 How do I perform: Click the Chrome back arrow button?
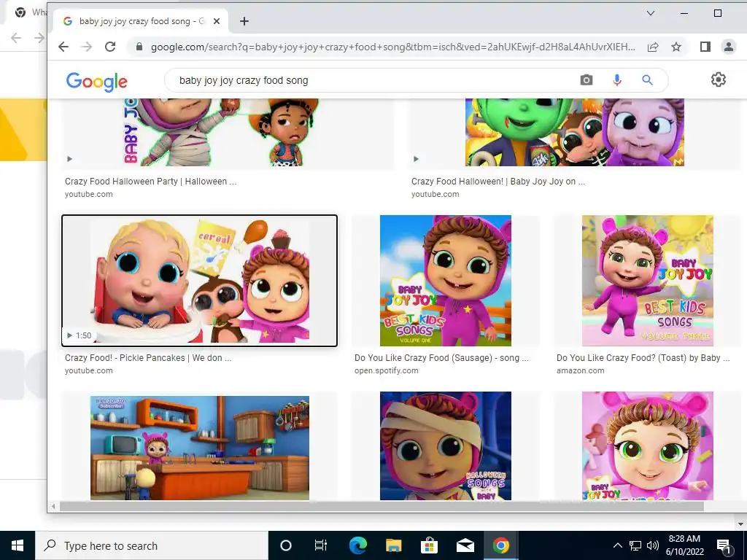[x=63, y=47]
